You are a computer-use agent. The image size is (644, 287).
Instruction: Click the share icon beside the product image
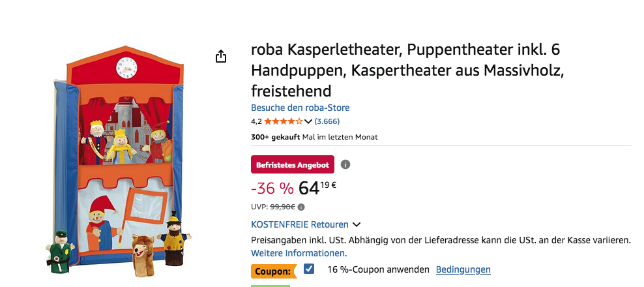click(x=221, y=57)
